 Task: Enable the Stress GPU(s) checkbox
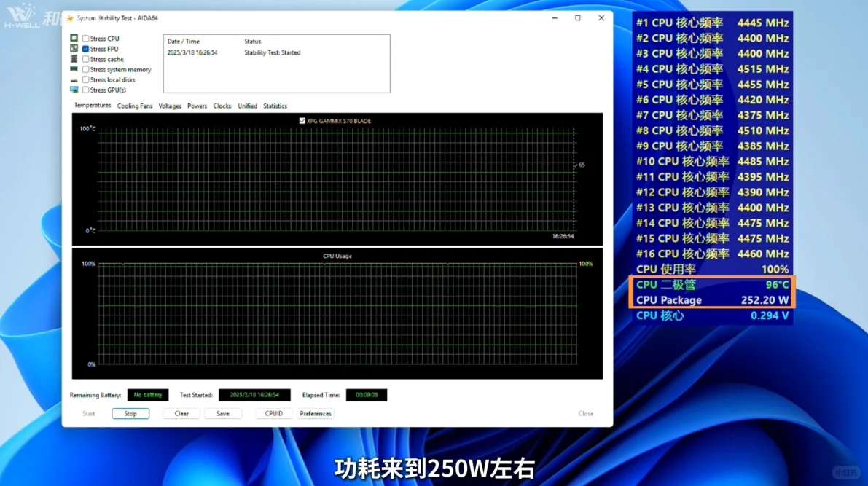click(86, 90)
